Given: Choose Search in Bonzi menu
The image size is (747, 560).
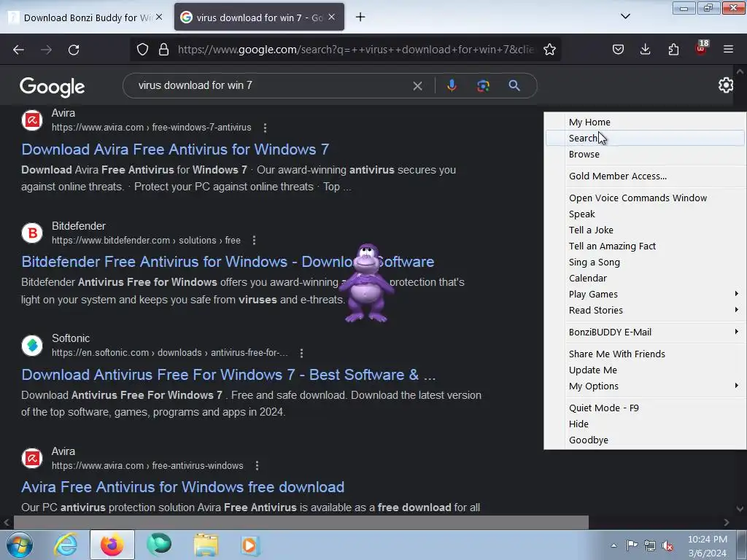Looking at the screenshot, I should 645,138.
